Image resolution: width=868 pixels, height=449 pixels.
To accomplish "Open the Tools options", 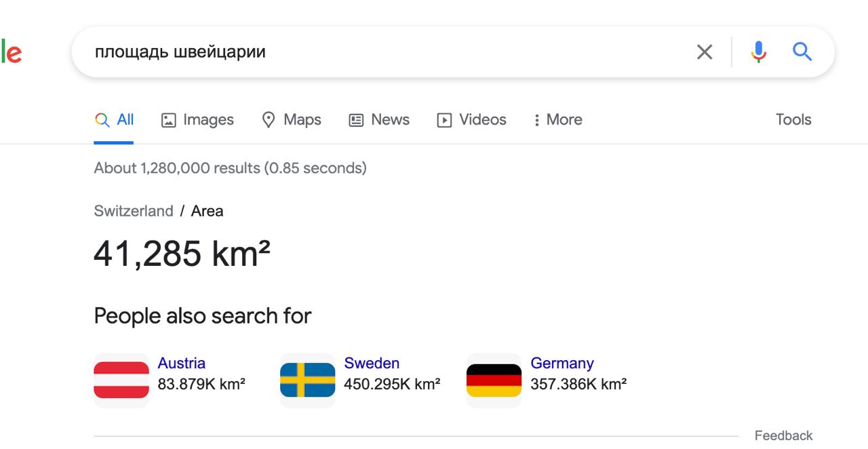I will click(793, 120).
